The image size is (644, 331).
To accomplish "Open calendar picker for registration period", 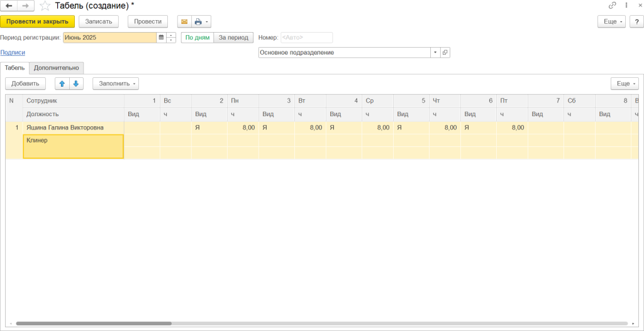I will (161, 38).
